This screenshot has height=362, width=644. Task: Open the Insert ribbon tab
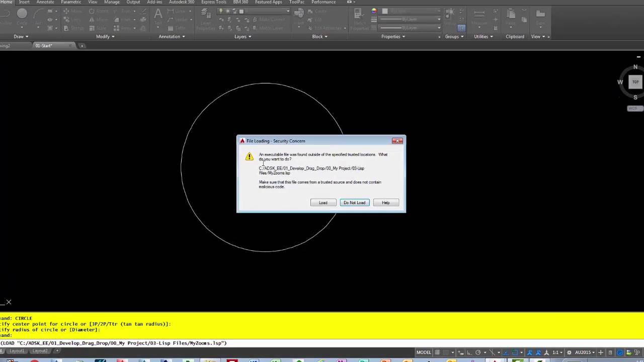24,2
